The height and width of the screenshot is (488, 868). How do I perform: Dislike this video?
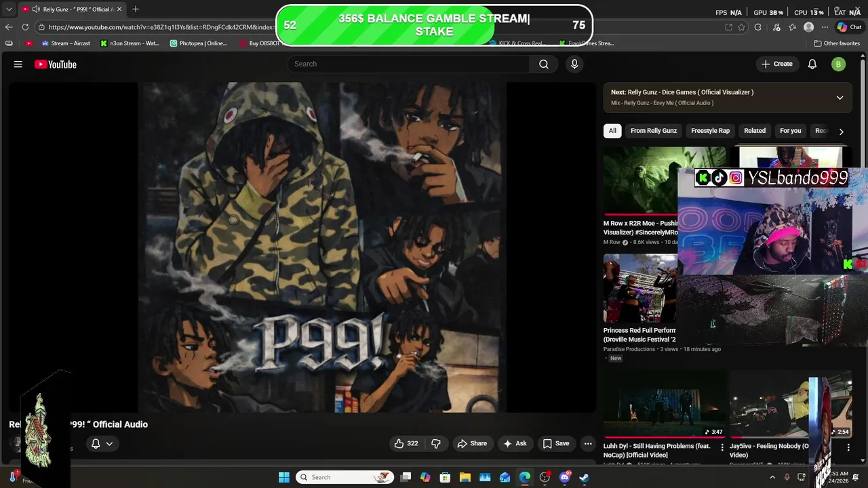pos(436,443)
